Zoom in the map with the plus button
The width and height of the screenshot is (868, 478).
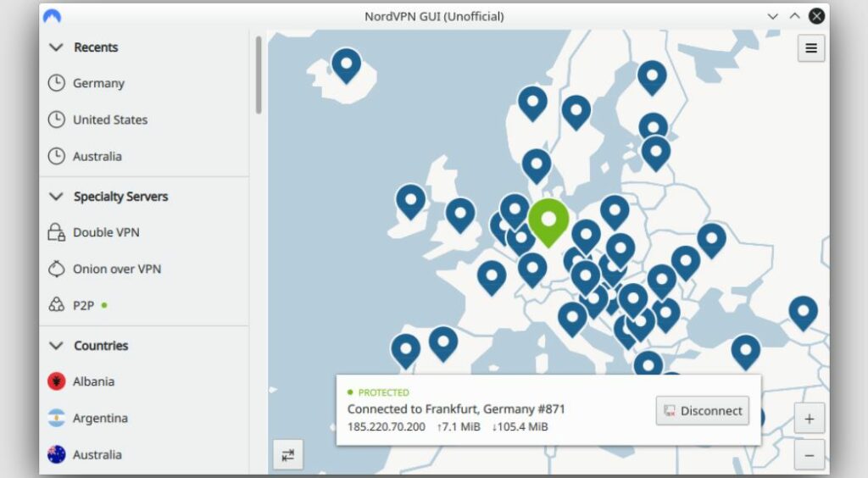810,419
